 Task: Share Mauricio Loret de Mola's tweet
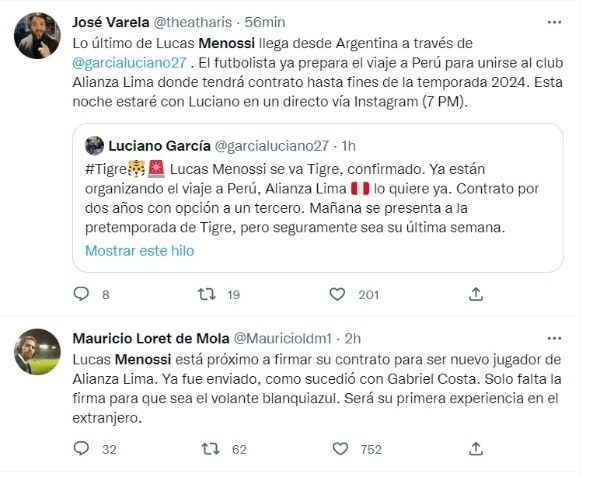pos(476,449)
